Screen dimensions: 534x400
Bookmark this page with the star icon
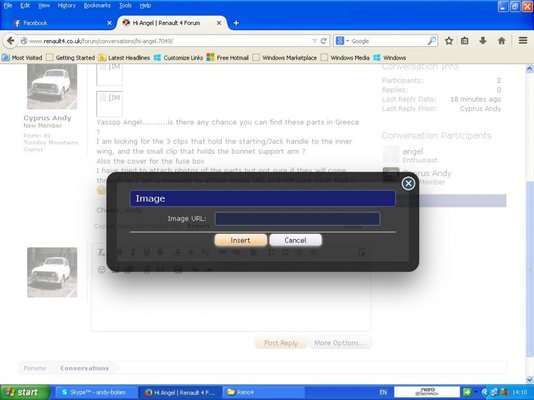(449, 41)
